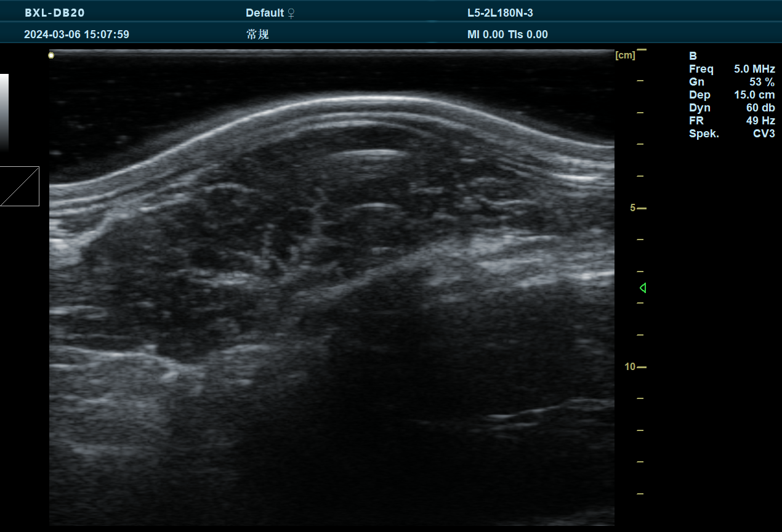Click the 5.0 MHz frequency value
The image size is (782, 532).
tap(754, 69)
